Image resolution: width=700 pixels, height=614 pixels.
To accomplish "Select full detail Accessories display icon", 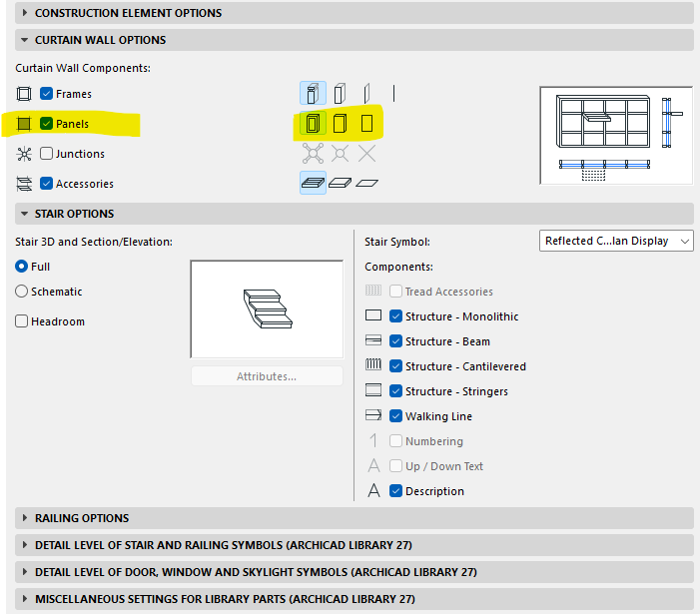I will [x=313, y=183].
